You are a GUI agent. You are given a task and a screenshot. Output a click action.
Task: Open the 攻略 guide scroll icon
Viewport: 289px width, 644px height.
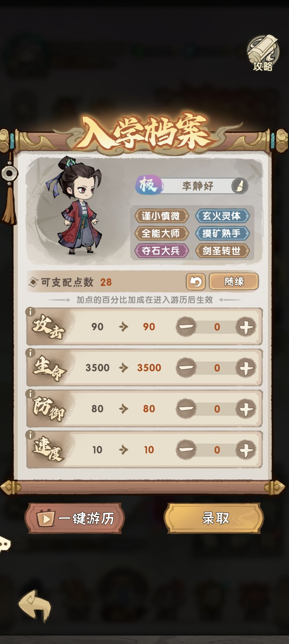coord(263,54)
